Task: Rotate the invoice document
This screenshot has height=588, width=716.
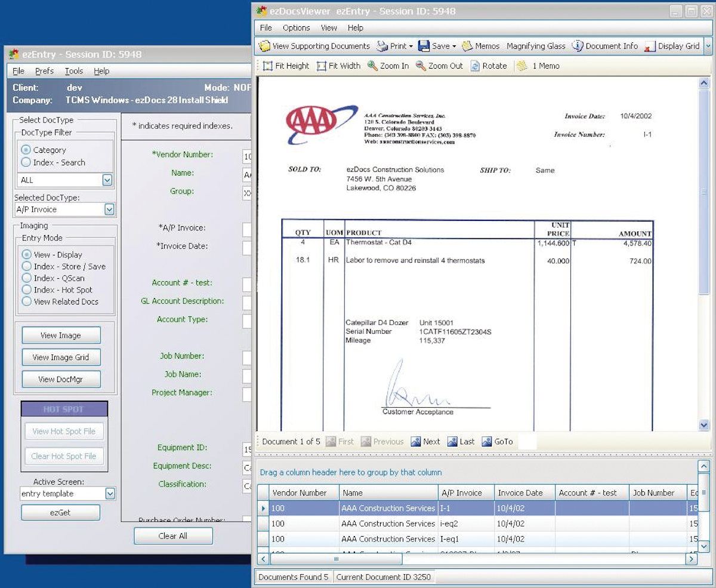Action: (x=489, y=66)
